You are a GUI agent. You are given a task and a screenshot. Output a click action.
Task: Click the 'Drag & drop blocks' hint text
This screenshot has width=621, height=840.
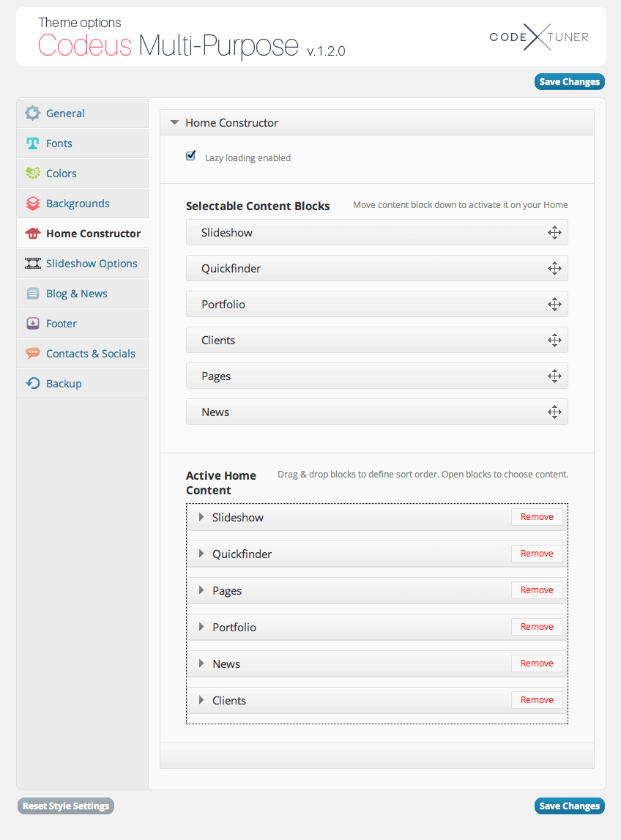point(423,474)
